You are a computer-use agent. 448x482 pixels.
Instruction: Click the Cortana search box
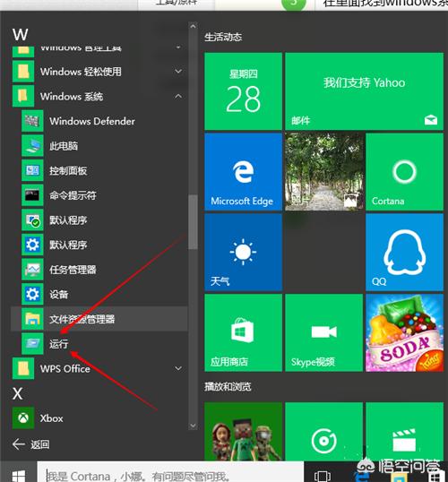[x=170, y=473]
